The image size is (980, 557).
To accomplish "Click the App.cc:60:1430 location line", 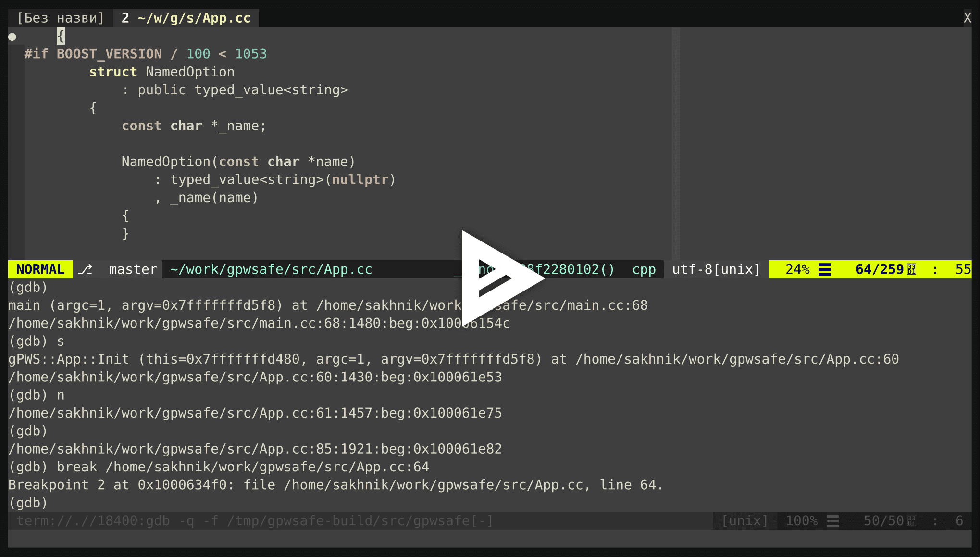I will (x=255, y=377).
